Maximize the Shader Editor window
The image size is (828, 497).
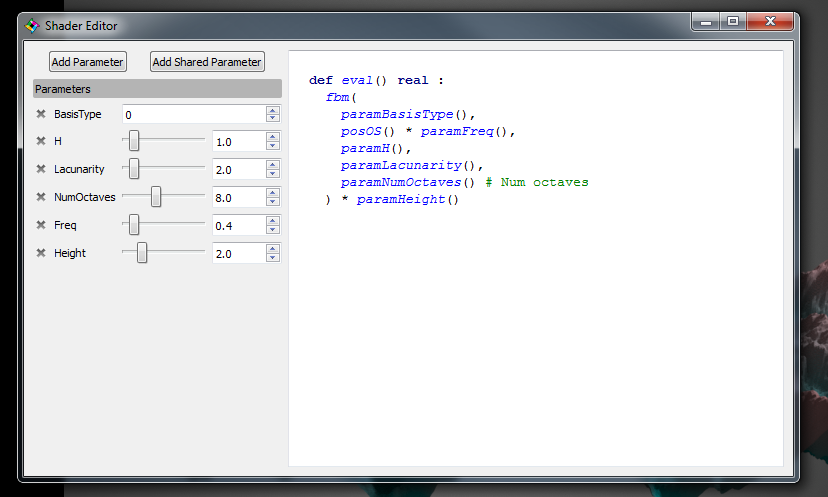coord(733,22)
